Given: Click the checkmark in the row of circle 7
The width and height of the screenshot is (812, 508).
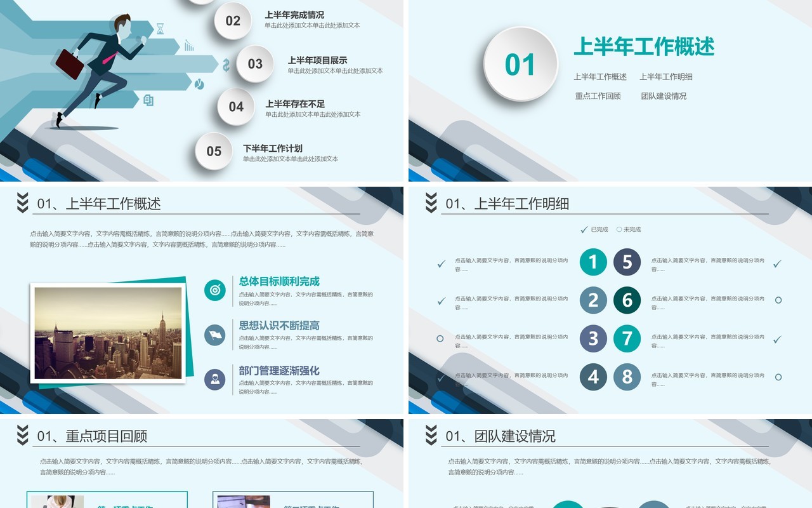Looking at the screenshot, I should [x=778, y=340].
